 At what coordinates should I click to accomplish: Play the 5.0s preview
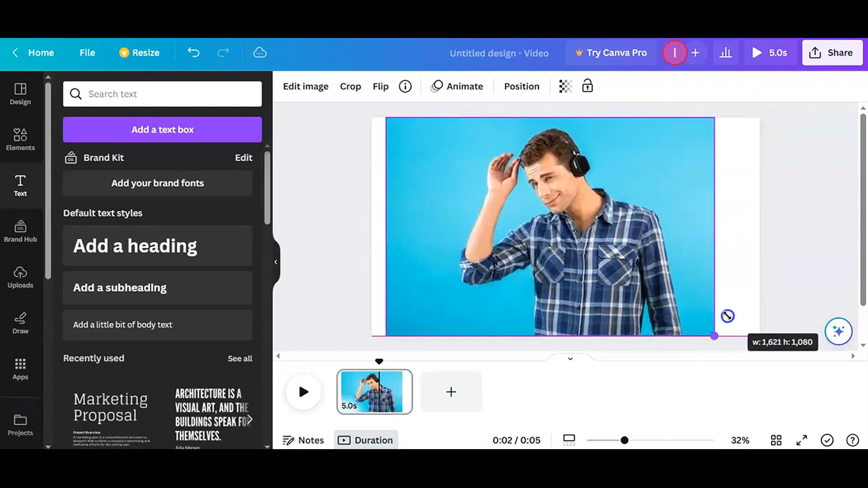click(769, 53)
